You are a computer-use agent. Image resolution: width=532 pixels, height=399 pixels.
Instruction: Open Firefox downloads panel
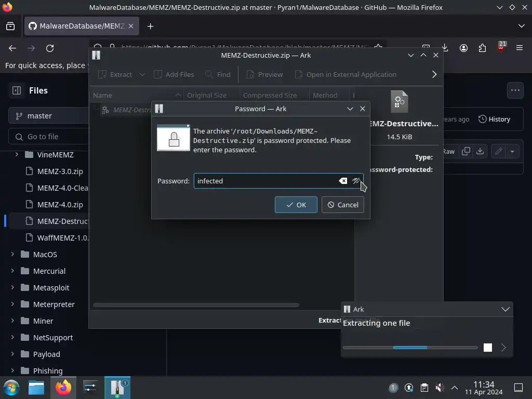pos(445,48)
